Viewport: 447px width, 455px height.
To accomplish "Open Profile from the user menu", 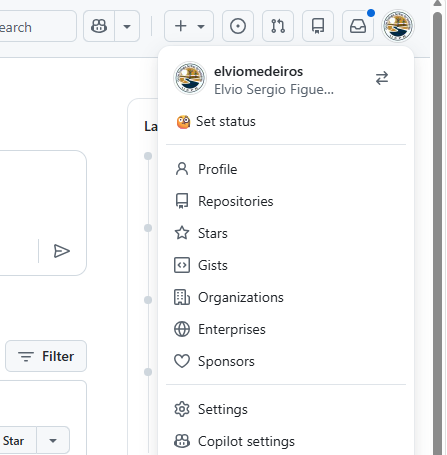I will (x=286, y=169).
